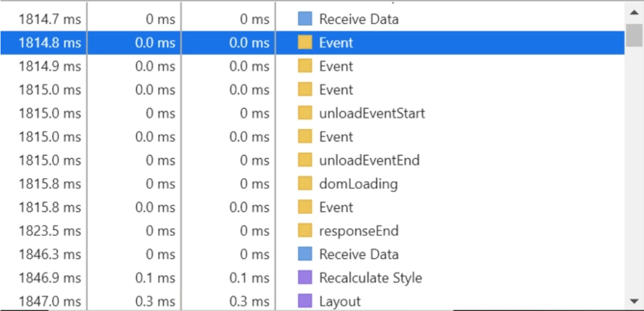The height and width of the screenshot is (311, 644).
Task: Click the vertical scrollbar thumb
Action: point(634,35)
